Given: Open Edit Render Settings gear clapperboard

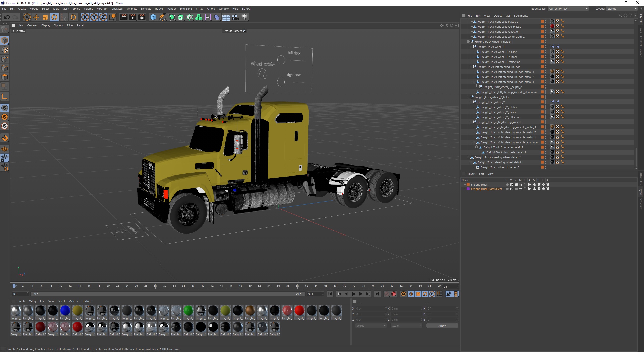Looking at the screenshot, I should click(142, 17).
